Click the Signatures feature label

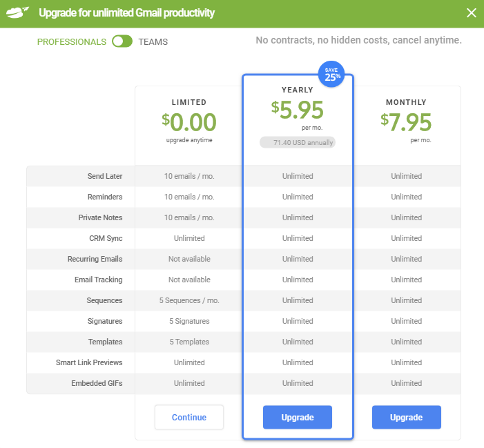coord(105,321)
